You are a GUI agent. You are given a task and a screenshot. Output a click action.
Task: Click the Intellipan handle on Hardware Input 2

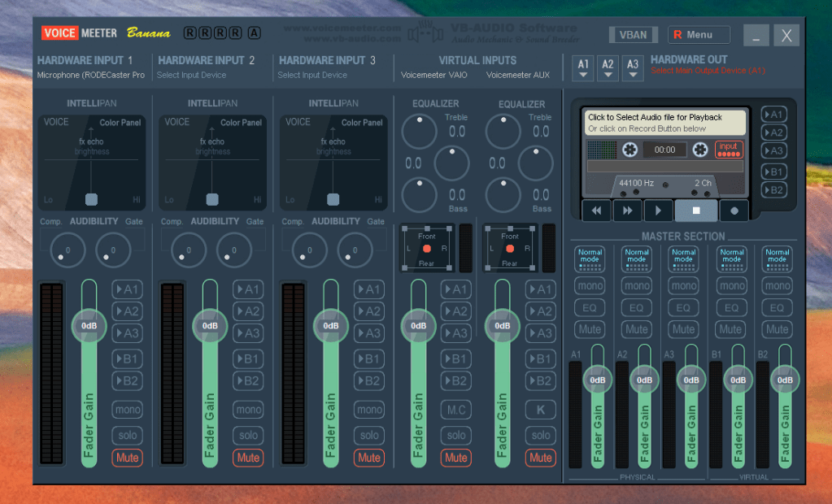point(212,199)
